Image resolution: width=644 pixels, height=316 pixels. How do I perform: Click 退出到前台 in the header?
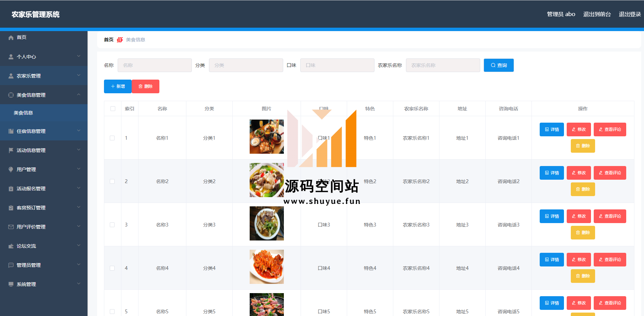[597, 14]
